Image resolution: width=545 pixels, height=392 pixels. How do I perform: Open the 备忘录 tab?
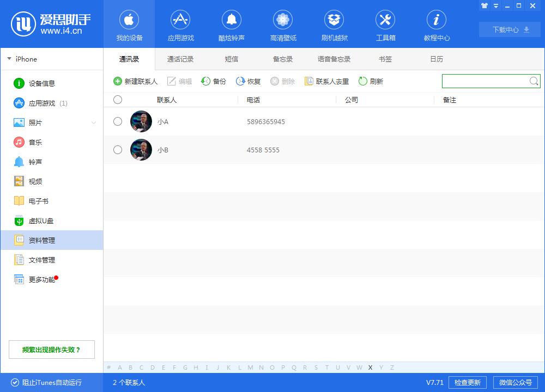pos(282,59)
